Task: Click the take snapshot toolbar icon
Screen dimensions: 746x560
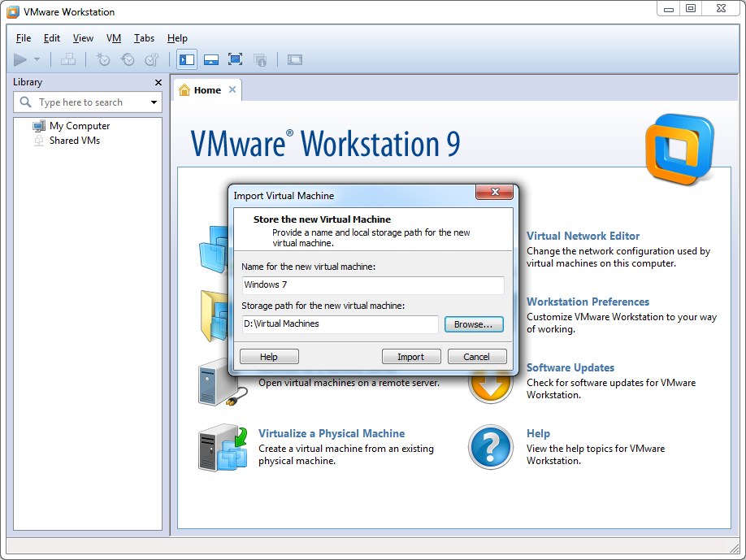Action: tap(103, 59)
